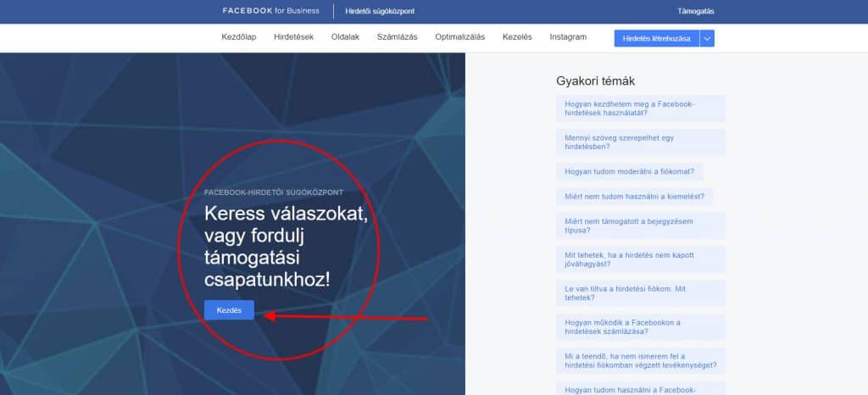868x395 pixels.
Task: Choose the Instagram navigation item
Action: click(567, 37)
